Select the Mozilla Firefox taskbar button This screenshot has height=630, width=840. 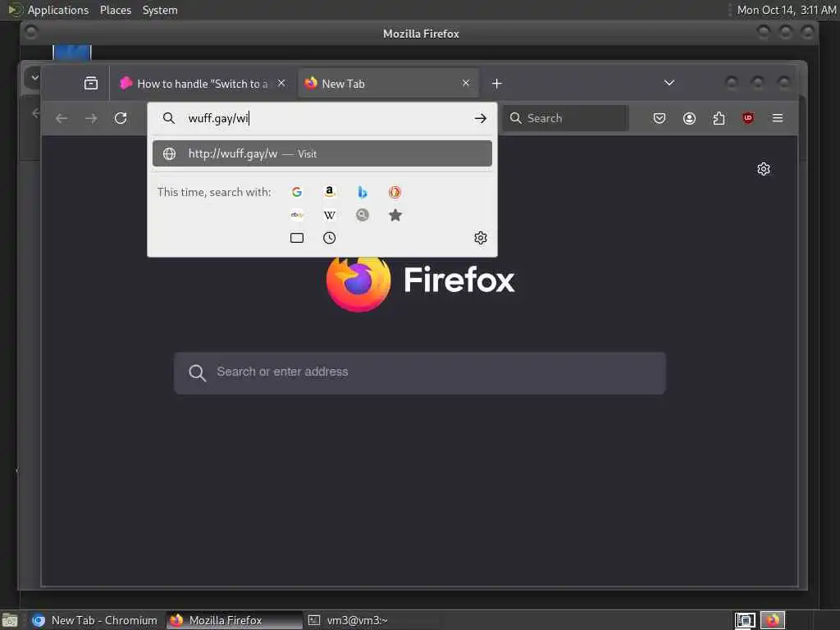234,620
